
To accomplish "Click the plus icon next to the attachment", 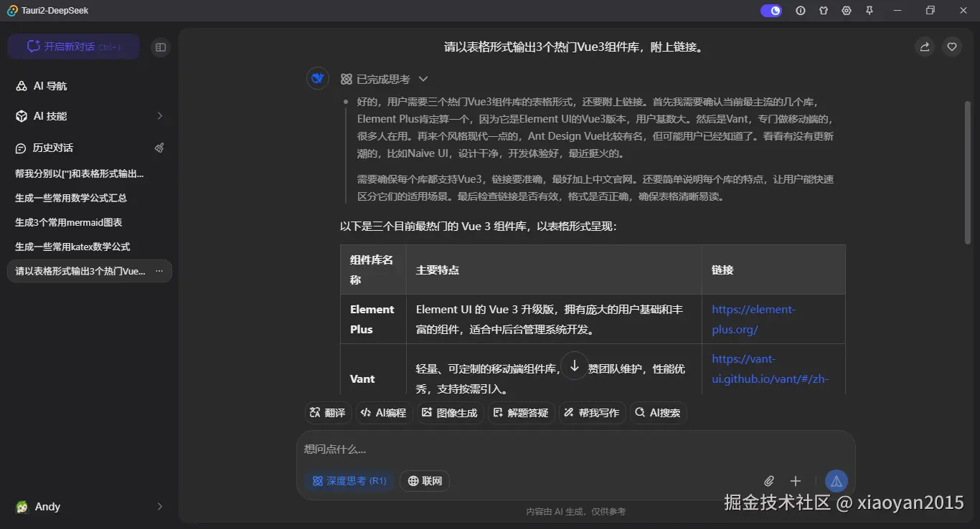I will click(795, 481).
